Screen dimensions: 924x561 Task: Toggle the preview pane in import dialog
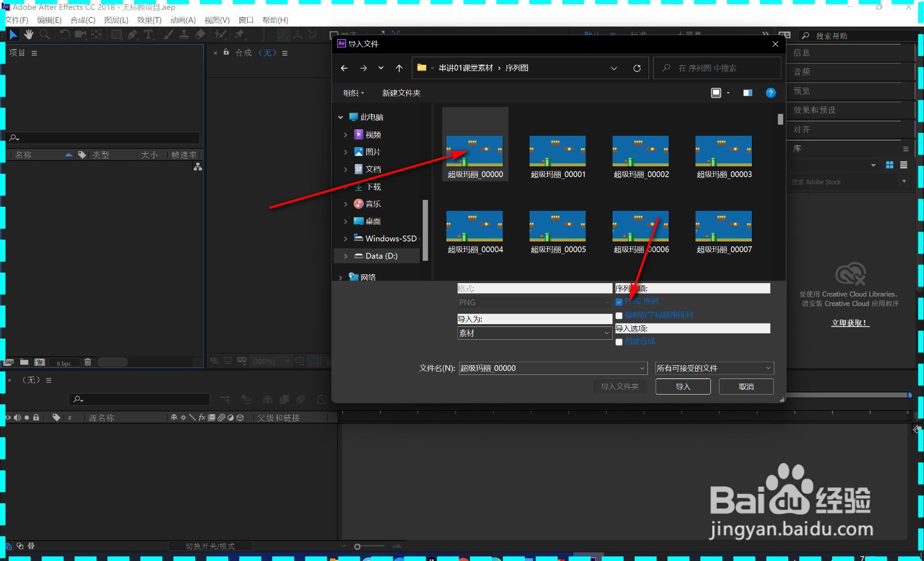747,93
